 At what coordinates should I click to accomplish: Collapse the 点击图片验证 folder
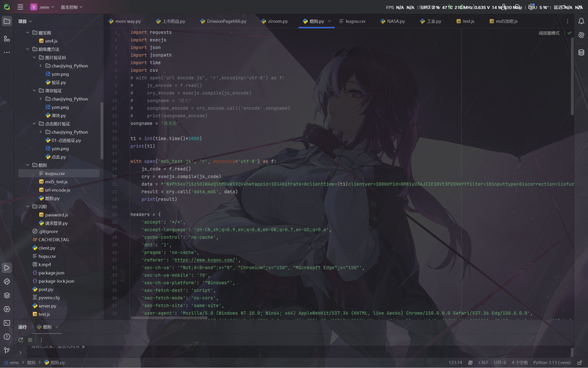(35, 124)
